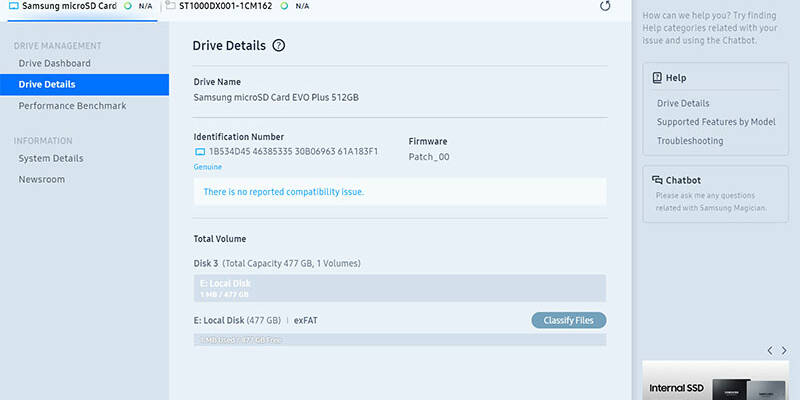This screenshot has height=400, width=800.
Task: Open Troubleshooting help link
Action: click(x=690, y=141)
